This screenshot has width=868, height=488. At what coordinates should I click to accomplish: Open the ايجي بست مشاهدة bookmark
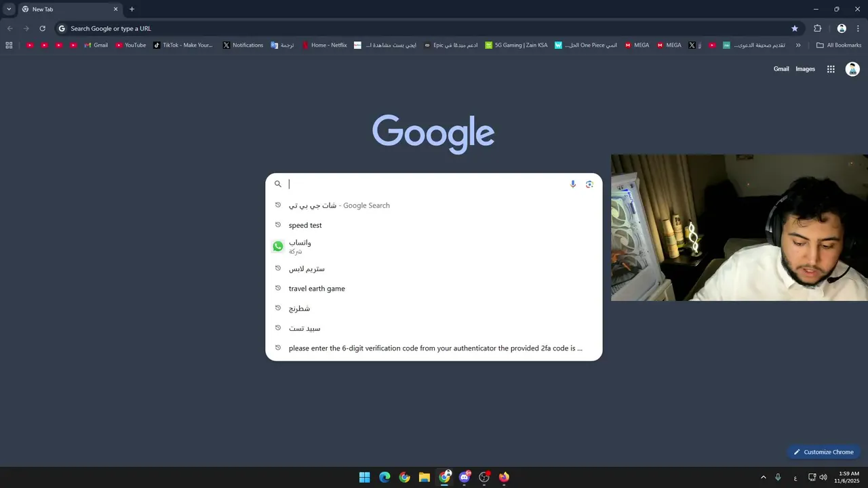pyautogui.click(x=385, y=45)
